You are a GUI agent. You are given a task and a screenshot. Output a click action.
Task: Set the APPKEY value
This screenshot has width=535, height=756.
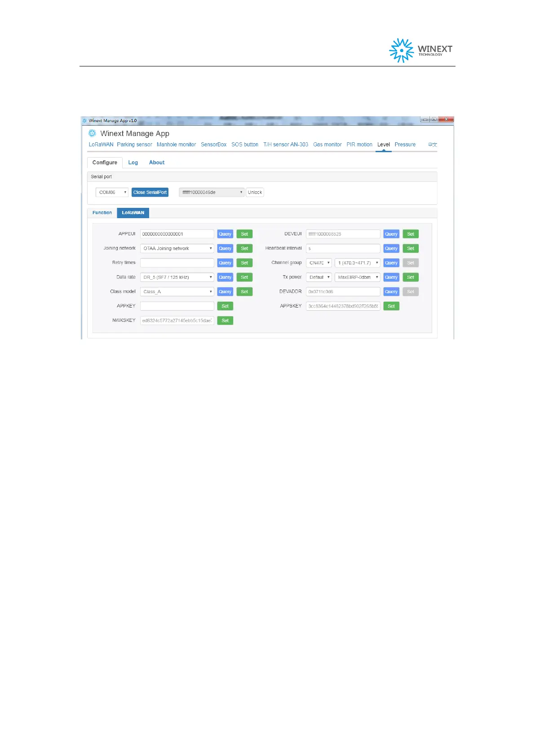coord(225,306)
